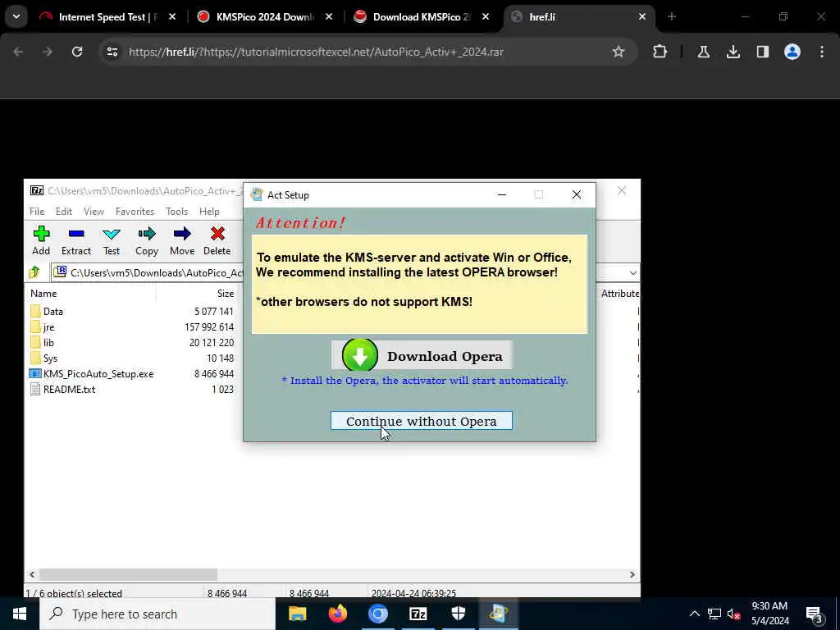Open Windows Security shield on taskbar
Image resolution: width=840 pixels, height=630 pixels.
(458, 614)
